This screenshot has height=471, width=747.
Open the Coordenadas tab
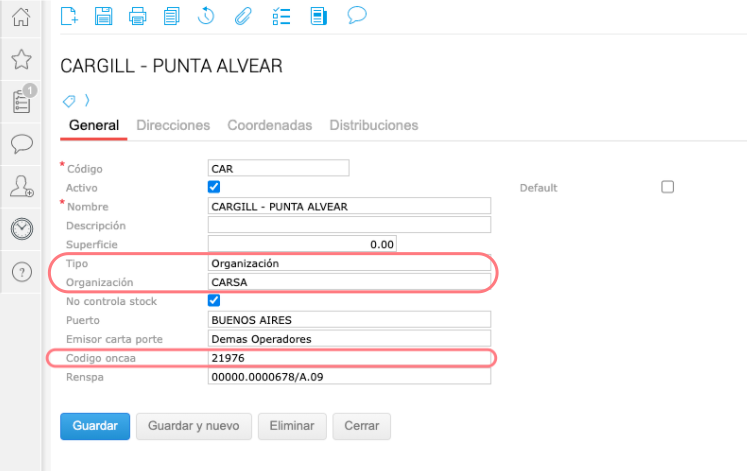270,125
